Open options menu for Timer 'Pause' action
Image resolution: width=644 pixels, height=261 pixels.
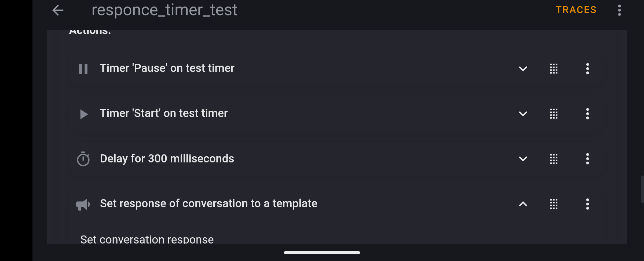click(588, 69)
